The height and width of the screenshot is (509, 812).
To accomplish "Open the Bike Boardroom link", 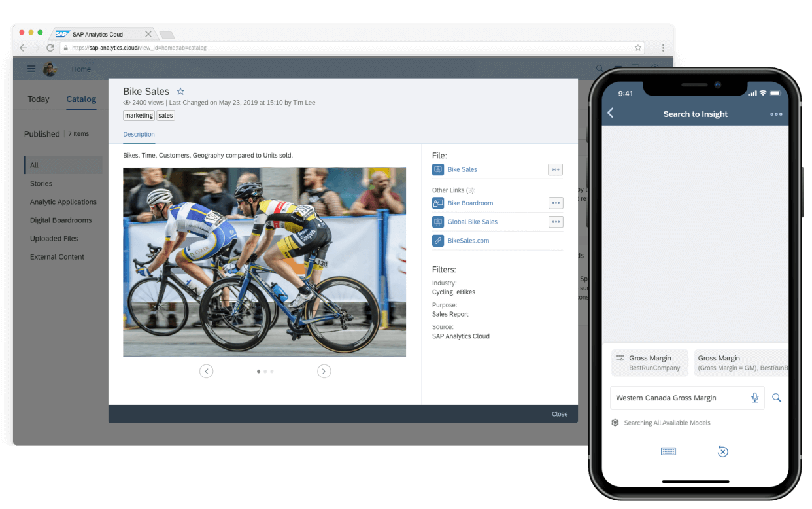I will (470, 203).
